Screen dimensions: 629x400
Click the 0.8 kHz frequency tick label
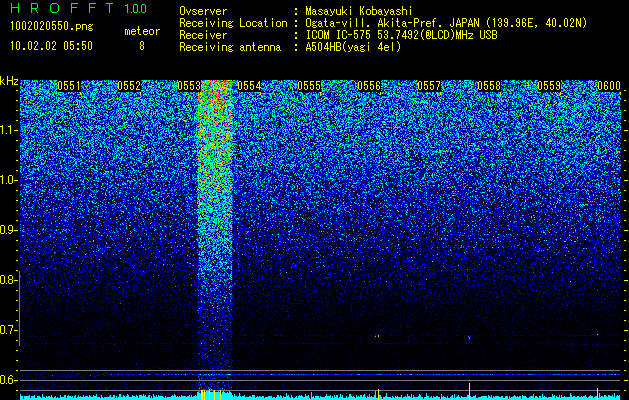8,280
